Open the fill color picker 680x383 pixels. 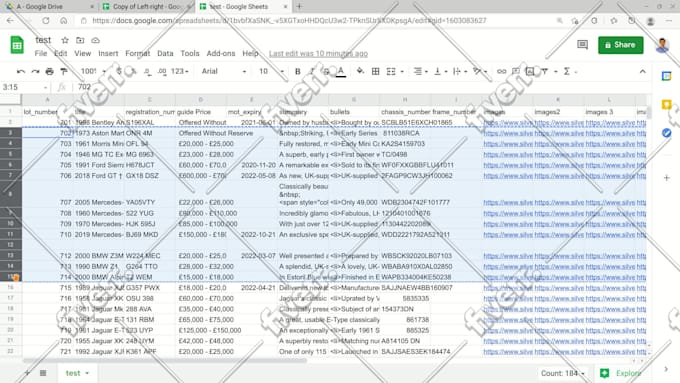[360, 72]
